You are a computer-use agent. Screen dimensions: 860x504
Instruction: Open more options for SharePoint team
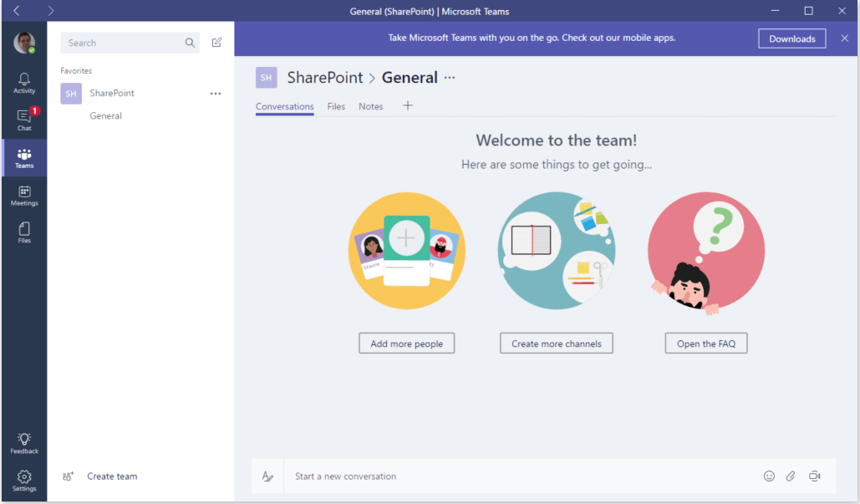(216, 94)
